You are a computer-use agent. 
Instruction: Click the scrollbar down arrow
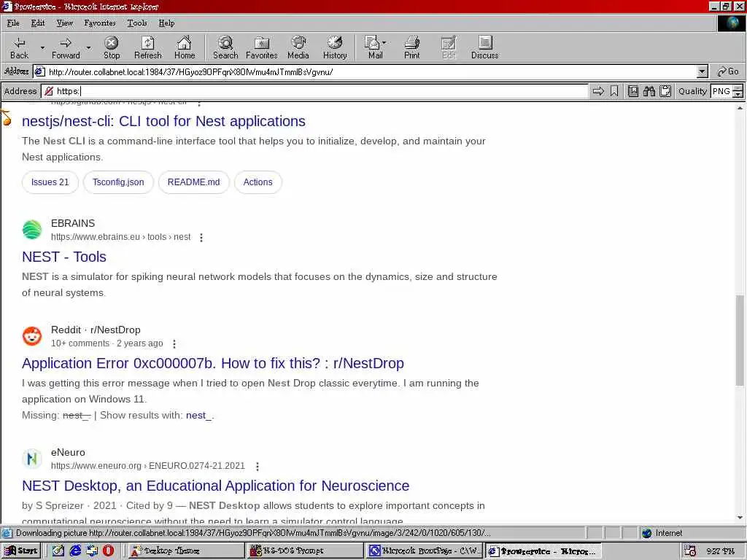pos(740,517)
